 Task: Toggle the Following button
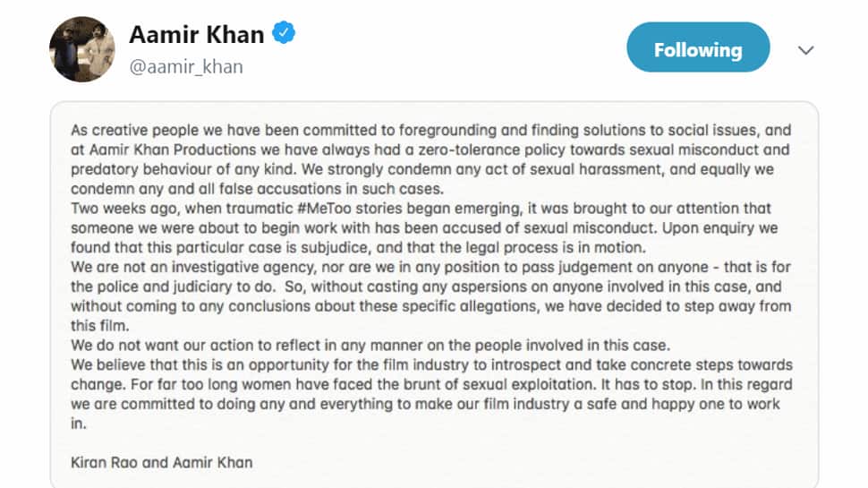(x=698, y=47)
